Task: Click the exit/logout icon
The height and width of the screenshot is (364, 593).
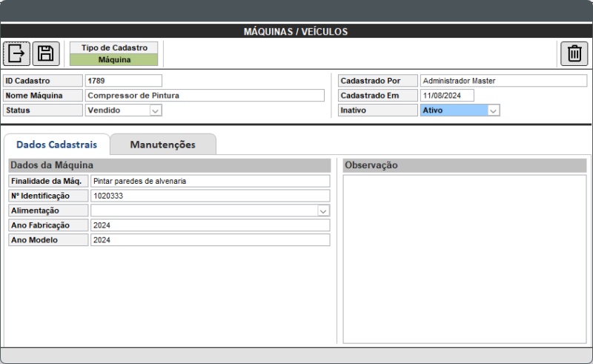Action: pos(16,53)
